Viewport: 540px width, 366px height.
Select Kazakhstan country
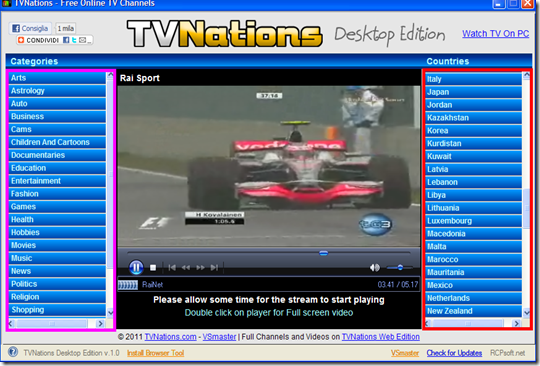tap(474, 118)
